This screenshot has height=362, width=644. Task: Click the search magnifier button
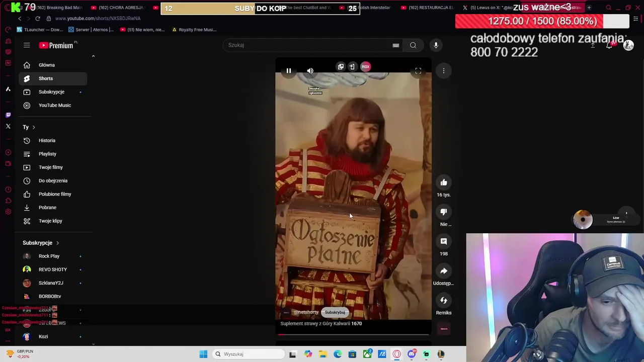click(x=413, y=45)
